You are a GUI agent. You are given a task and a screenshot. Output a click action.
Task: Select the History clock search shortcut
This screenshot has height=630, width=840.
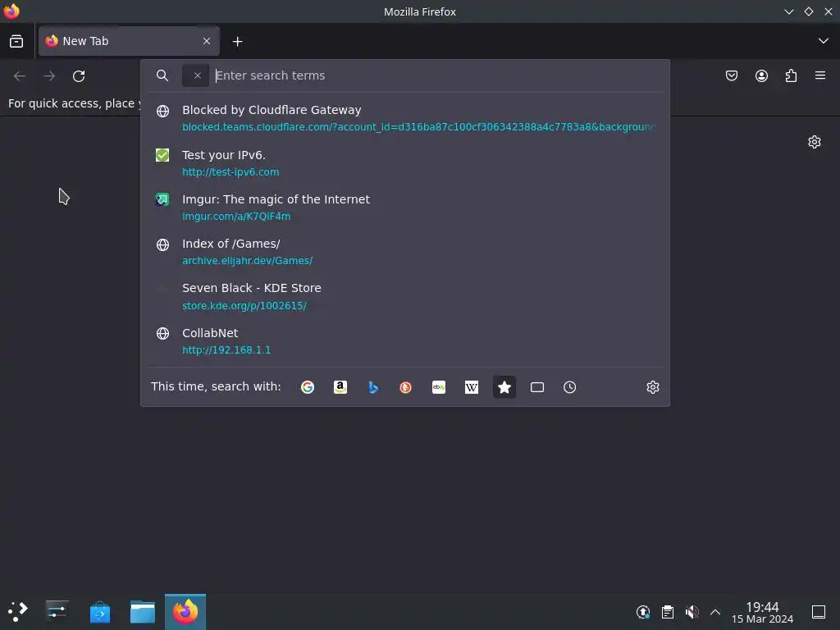569,387
